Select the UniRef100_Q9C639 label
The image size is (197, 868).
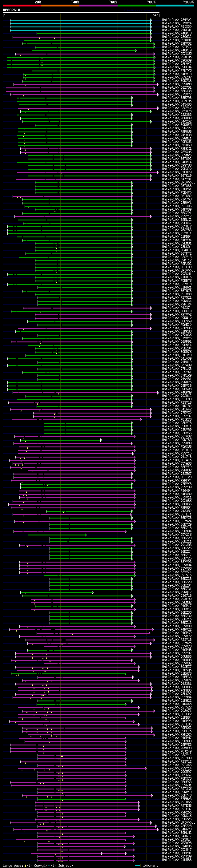tap(177, 61)
